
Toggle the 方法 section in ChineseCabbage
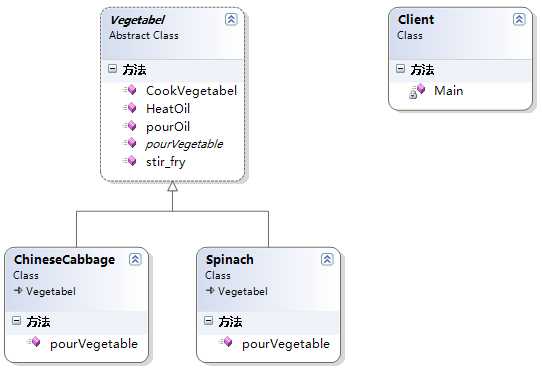16,320
